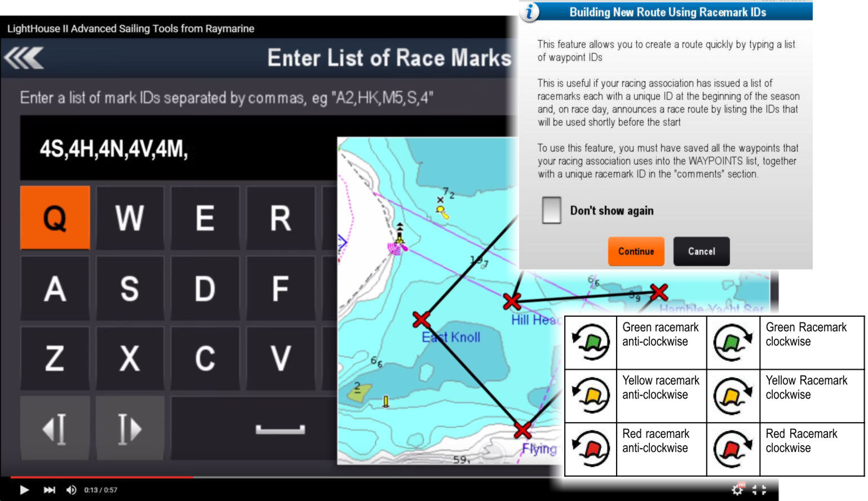Click the yellow beacon near depth 2 islet

click(386, 401)
